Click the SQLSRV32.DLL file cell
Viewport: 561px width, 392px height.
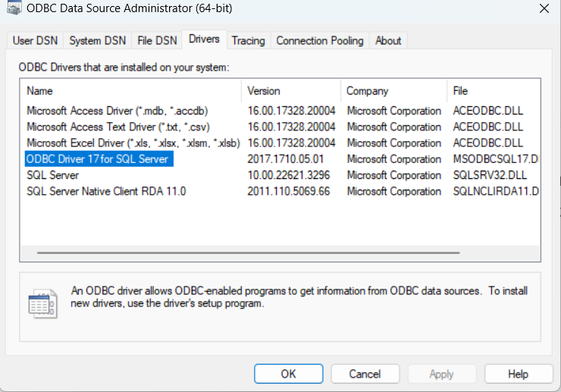[490, 175]
